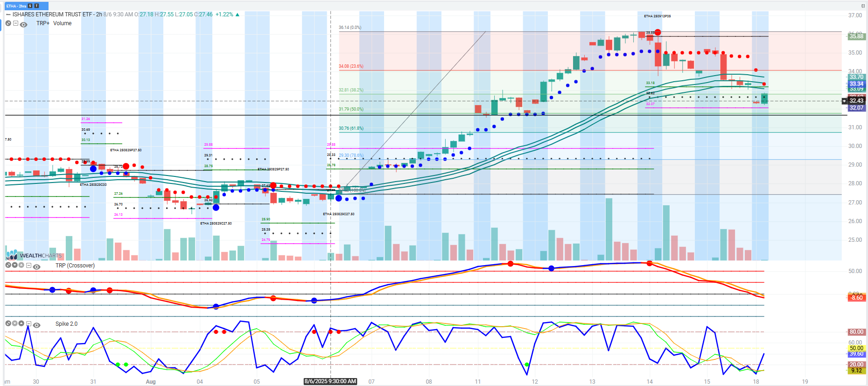Remove the Spike 2.0 pane
Viewport: 868px width, 386px height.
tap(8, 323)
